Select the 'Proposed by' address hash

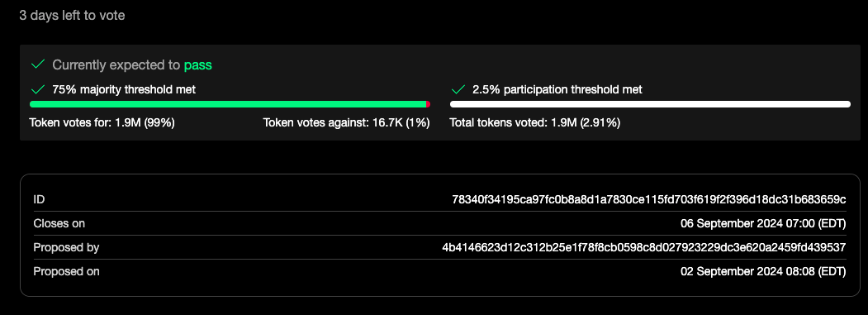pos(644,247)
